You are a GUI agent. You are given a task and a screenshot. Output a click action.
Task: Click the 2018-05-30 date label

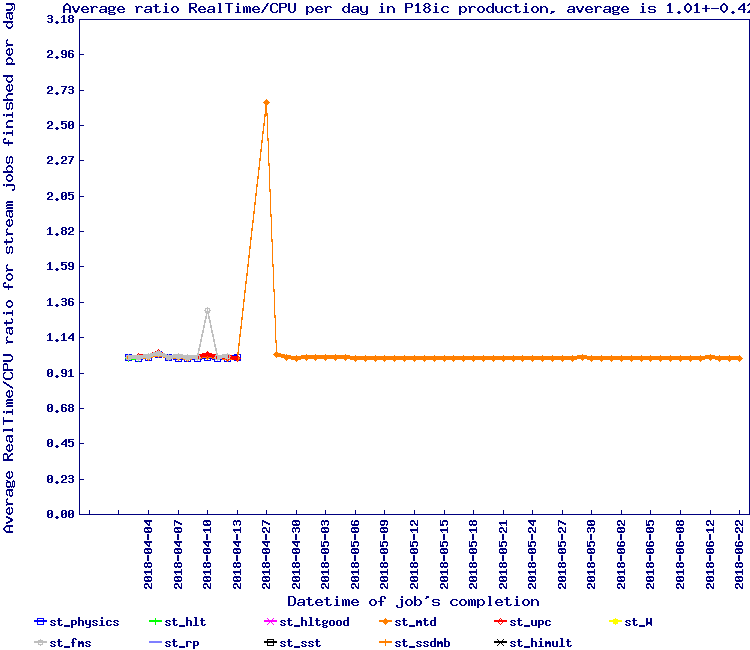(592, 554)
